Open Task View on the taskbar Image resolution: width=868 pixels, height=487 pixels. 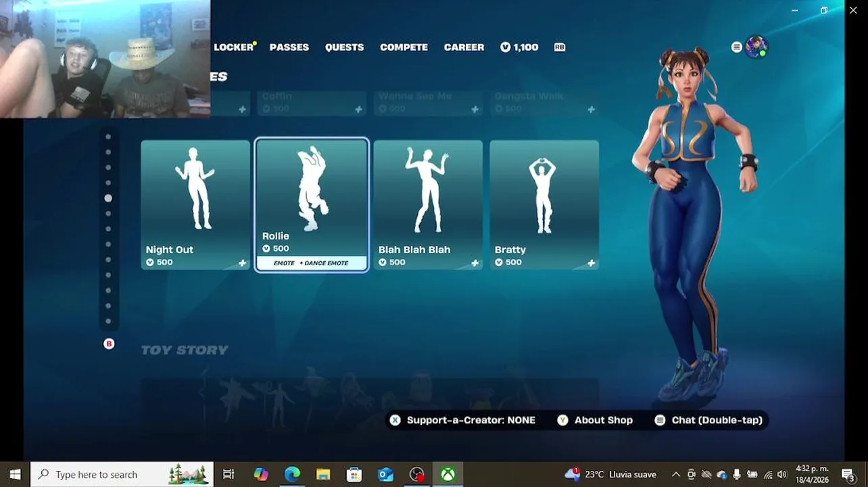pos(228,475)
